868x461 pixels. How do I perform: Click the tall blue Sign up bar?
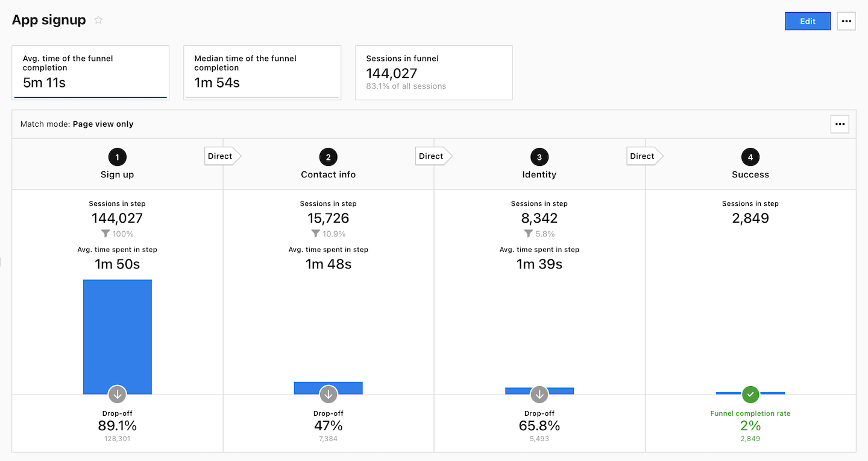coord(118,332)
